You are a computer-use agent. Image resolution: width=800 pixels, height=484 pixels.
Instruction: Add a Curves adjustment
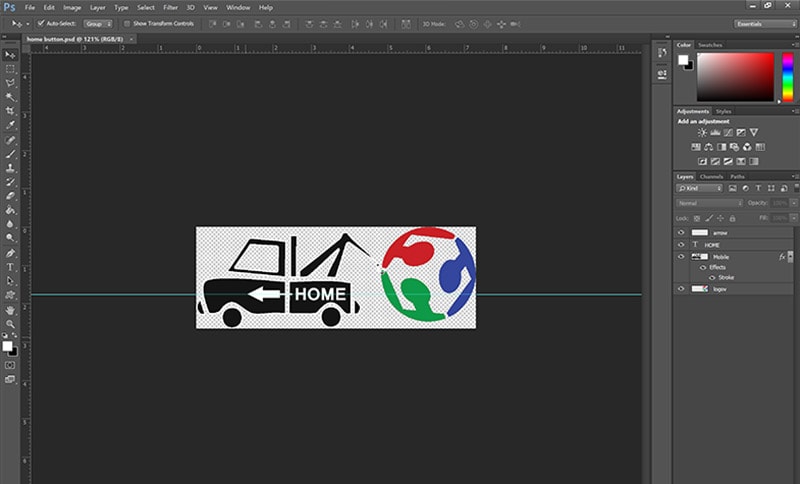coord(728,133)
